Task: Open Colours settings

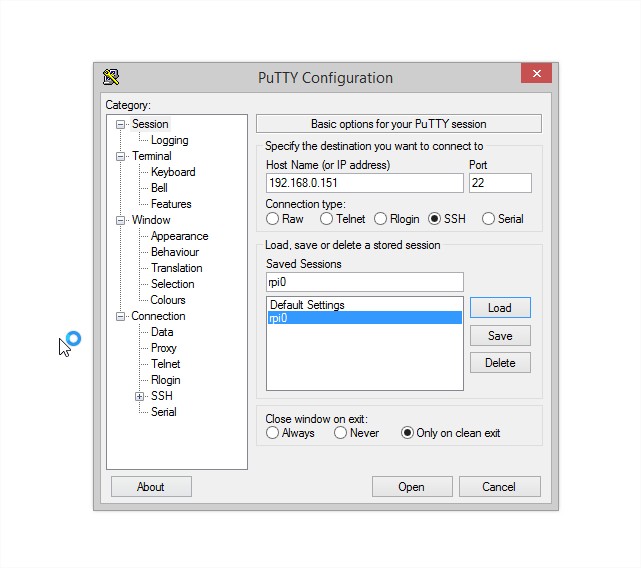Action: 168,300
